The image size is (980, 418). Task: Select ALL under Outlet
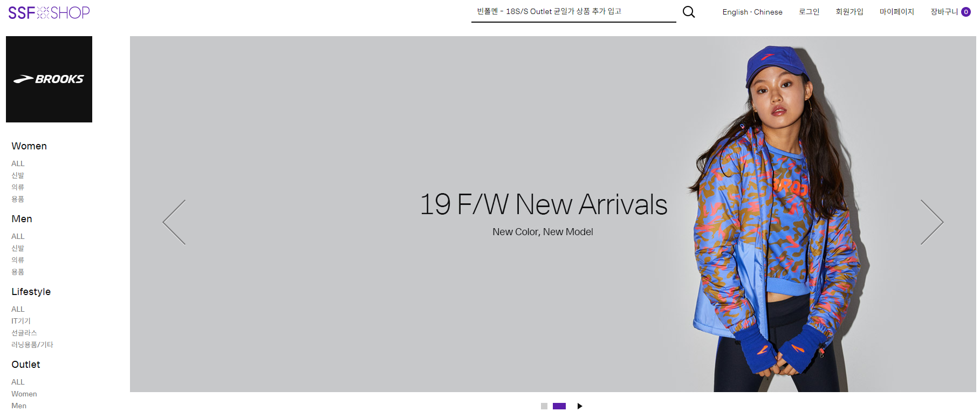[x=18, y=382]
